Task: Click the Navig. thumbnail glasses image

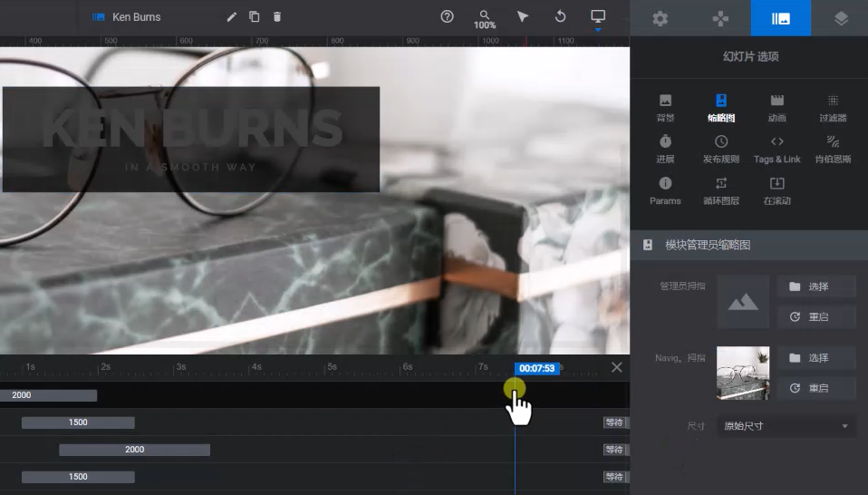Action: click(743, 374)
